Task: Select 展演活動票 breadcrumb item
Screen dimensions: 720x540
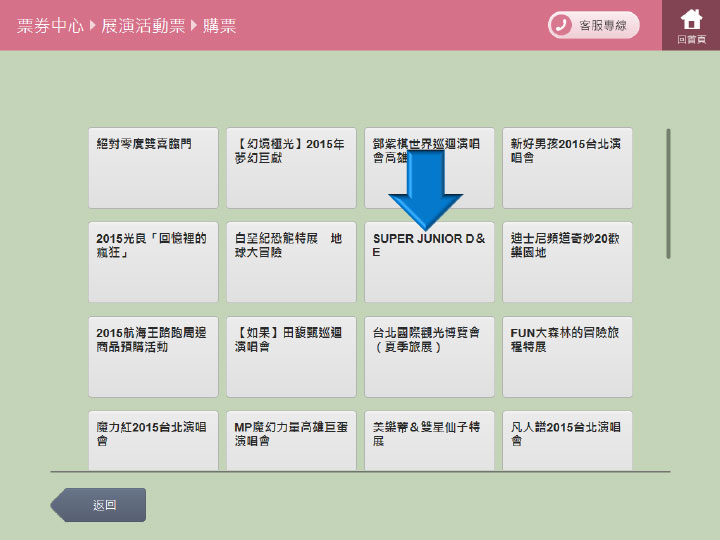Action: tap(144, 26)
